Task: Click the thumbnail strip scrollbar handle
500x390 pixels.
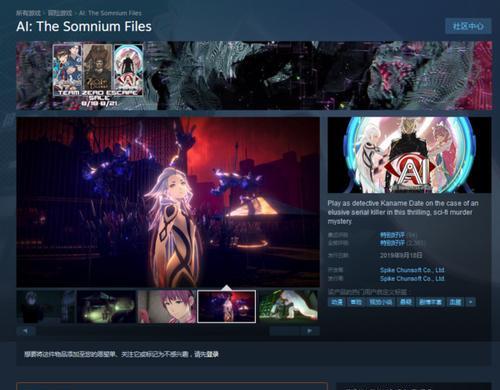Action: pyautogui.click(x=285, y=331)
